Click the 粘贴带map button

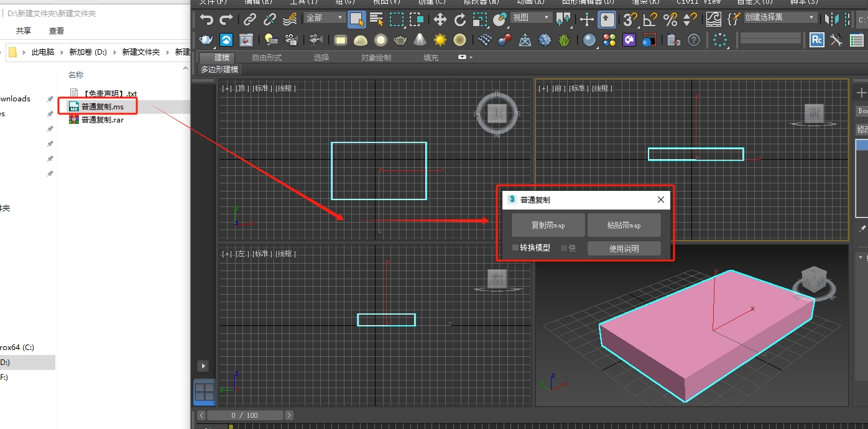tap(624, 225)
